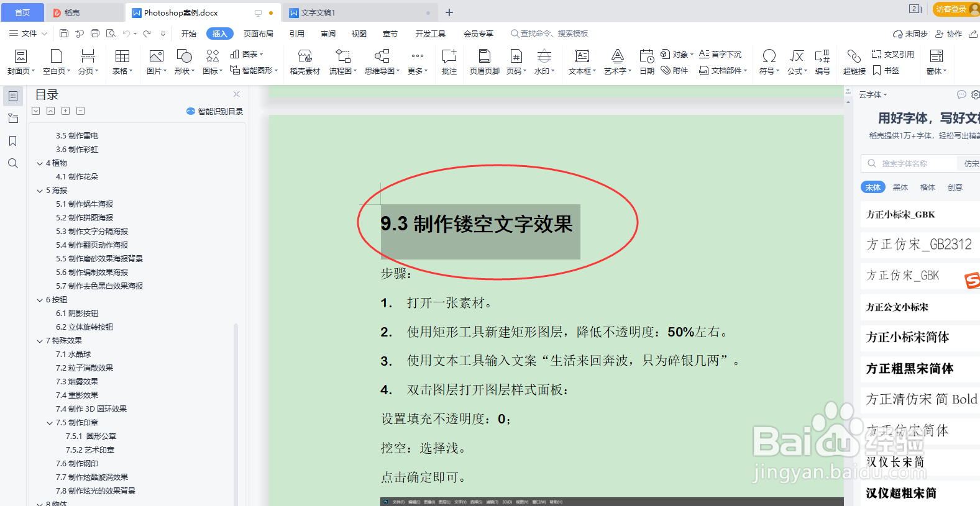980x506 pixels.
Task: Click the 访客登录 login button
Action: click(x=955, y=9)
